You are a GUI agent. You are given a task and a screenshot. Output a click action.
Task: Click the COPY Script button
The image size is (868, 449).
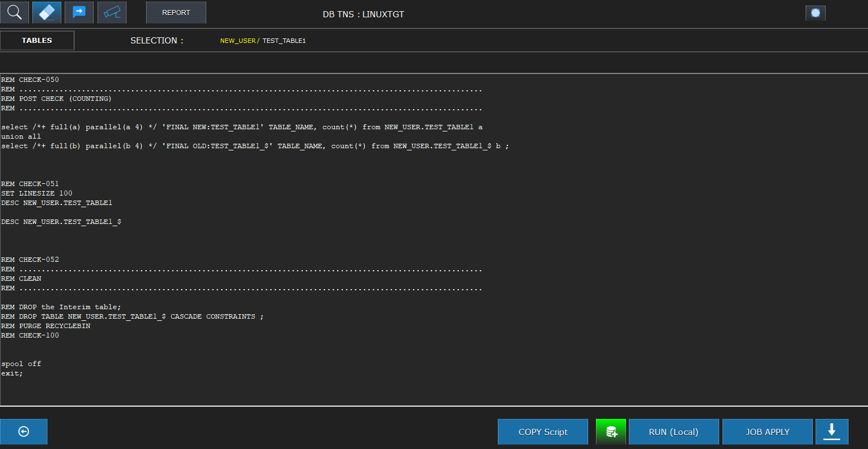point(543,432)
